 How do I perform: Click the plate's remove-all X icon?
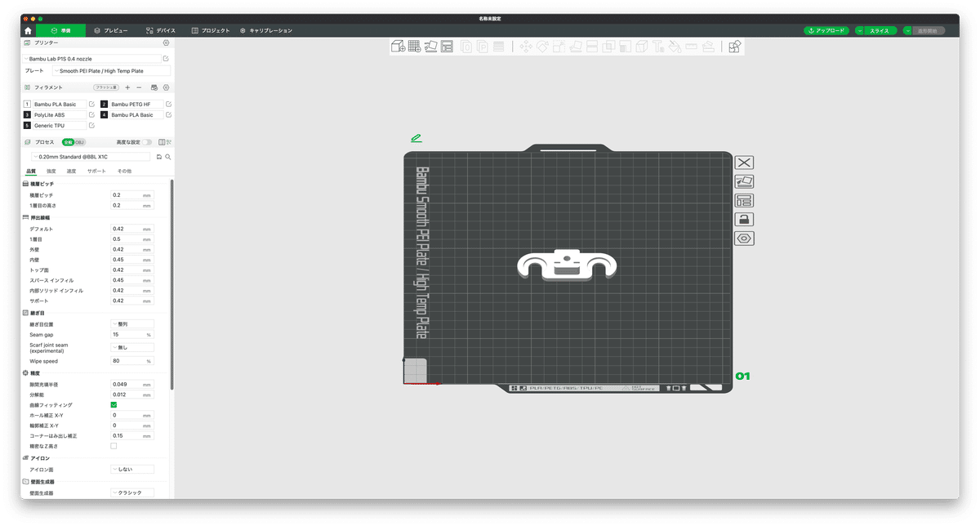(745, 163)
